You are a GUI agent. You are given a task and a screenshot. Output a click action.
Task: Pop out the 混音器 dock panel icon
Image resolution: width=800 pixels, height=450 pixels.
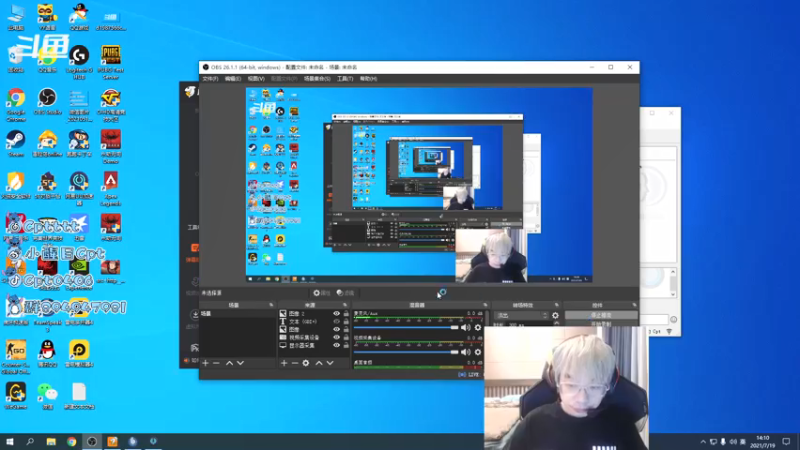tap(485, 305)
